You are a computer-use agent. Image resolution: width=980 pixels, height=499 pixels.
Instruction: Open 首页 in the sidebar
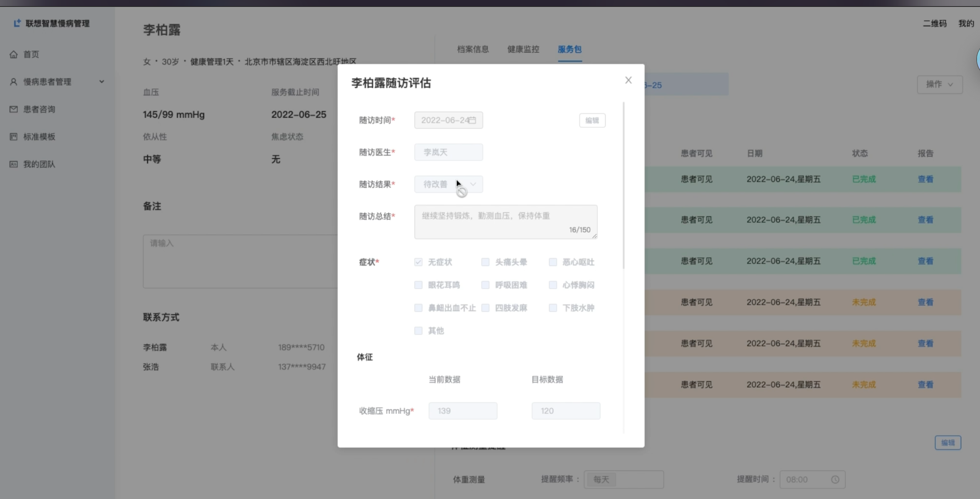pos(31,54)
